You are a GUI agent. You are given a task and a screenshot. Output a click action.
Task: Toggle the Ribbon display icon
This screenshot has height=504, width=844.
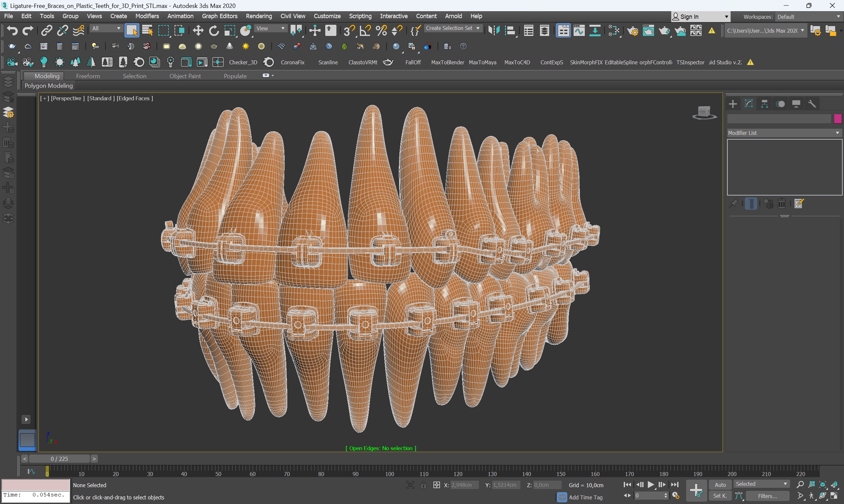pos(563,31)
